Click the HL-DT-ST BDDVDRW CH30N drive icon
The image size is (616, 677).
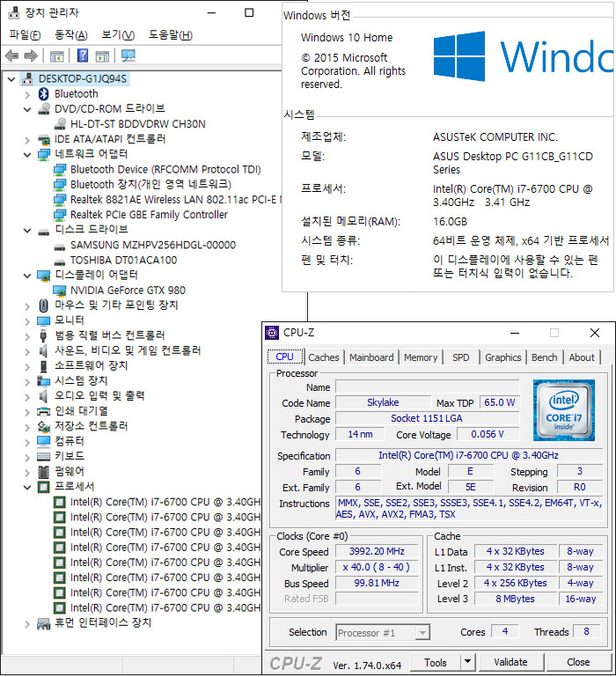point(60,124)
